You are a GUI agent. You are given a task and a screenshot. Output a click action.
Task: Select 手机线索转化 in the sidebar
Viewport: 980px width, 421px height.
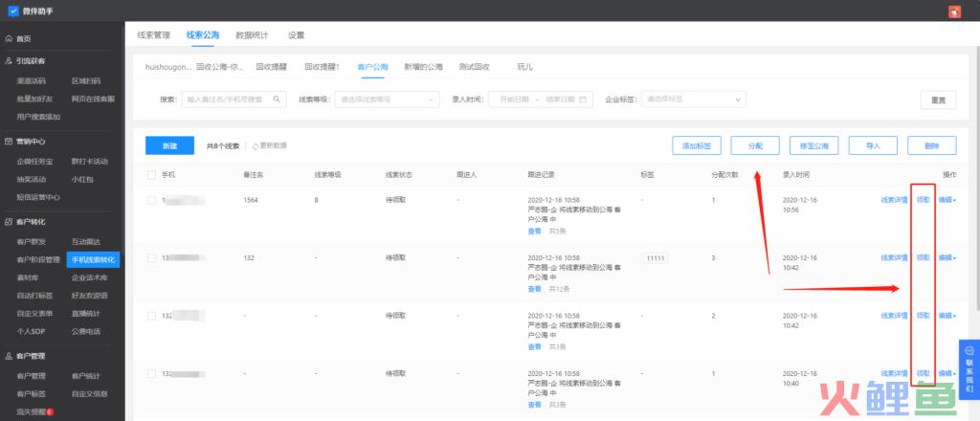tap(93, 260)
